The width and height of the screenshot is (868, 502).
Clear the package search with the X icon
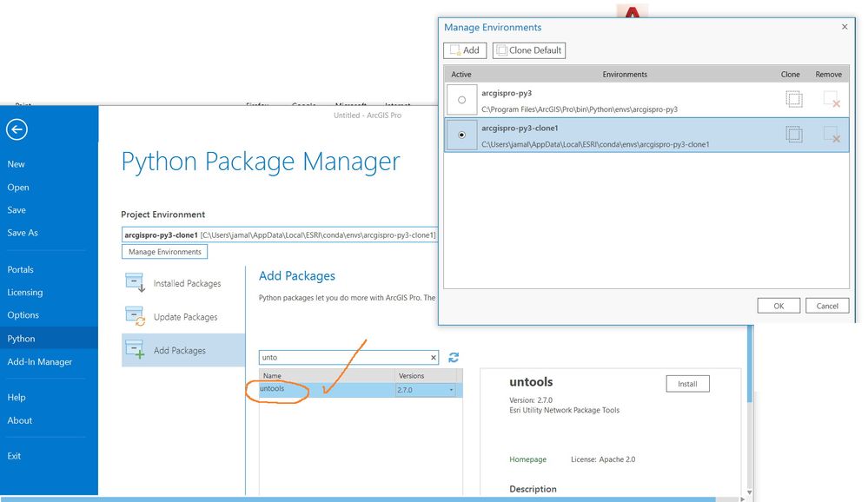pyautogui.click(x=434, y=358)
